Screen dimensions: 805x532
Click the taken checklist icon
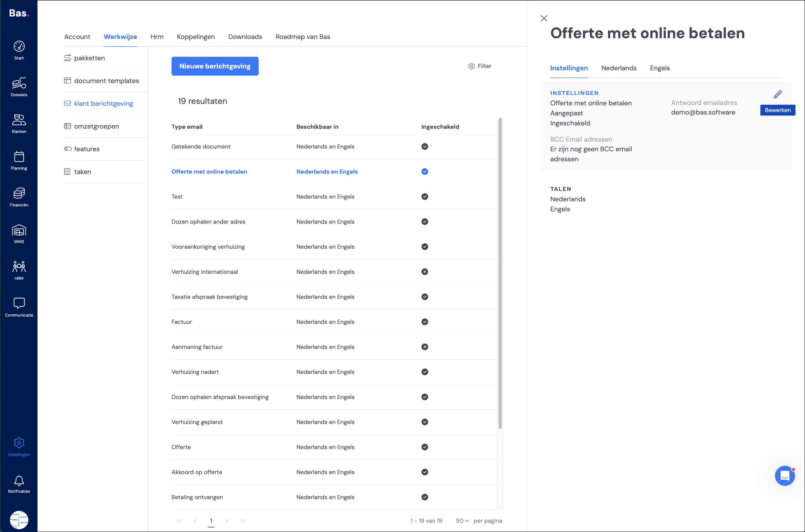67,172
